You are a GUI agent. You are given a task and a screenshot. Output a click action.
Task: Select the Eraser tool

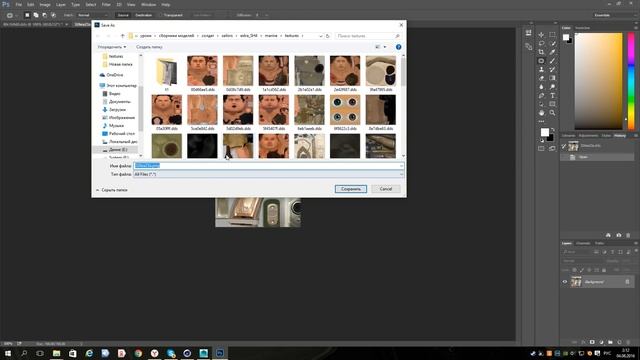point(541,78)
